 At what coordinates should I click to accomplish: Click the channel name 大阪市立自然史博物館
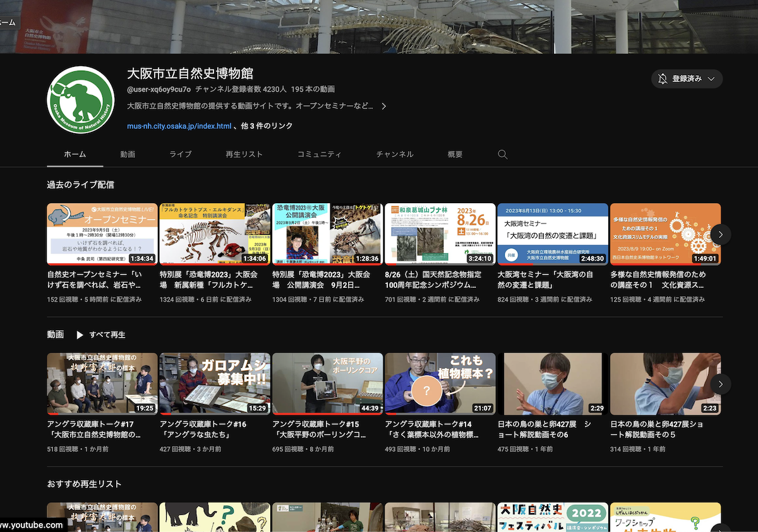pyautogui.click(x=190, y=73)
